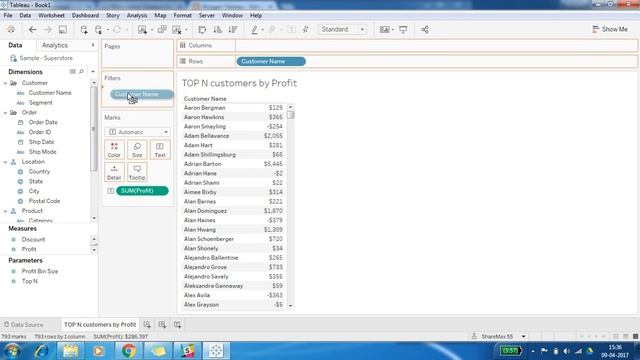Click view data grid icon in Dimensions
The image size is (640, 360).
(x=72, y=71)
